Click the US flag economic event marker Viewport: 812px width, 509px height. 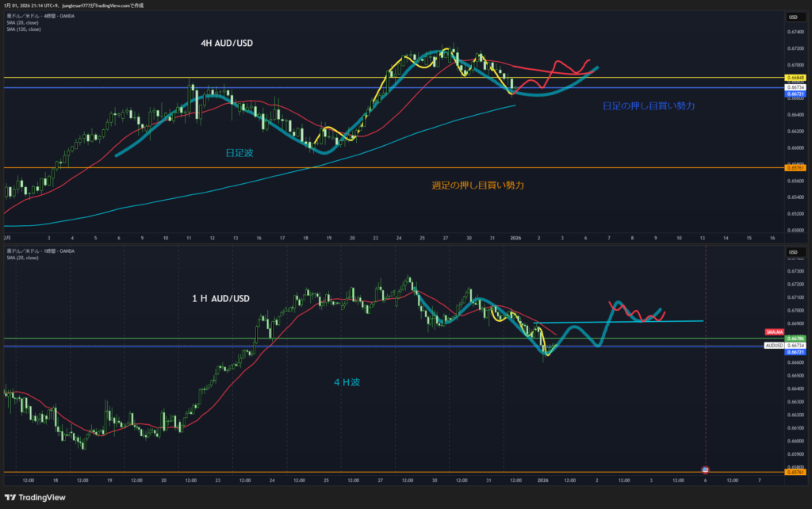click(x=706, y=469)
